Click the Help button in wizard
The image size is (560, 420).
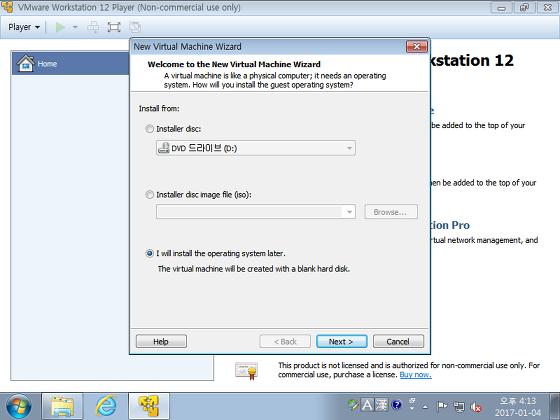(x=161, y=341)
